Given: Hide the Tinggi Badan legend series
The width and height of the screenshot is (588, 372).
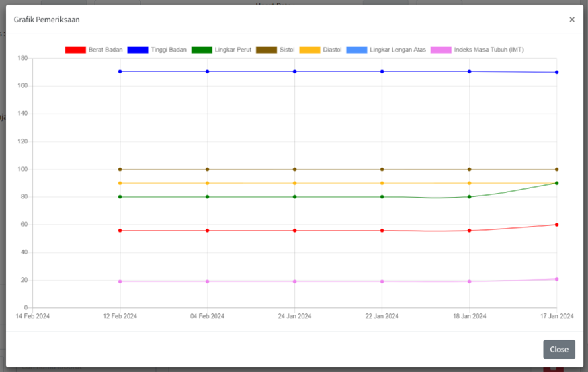Looking at the screenshot, I should (158, 50).
